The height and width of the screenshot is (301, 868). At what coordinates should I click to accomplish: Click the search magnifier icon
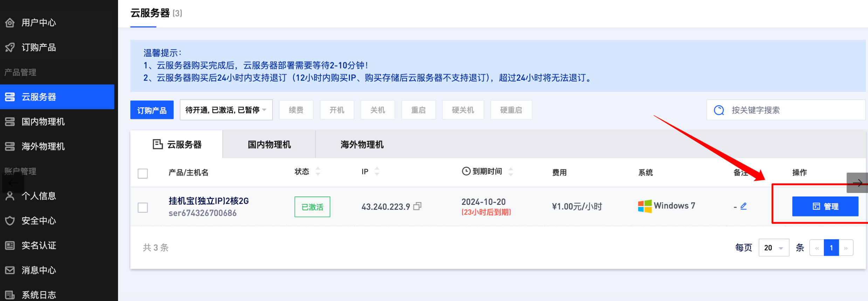(719, 110)
